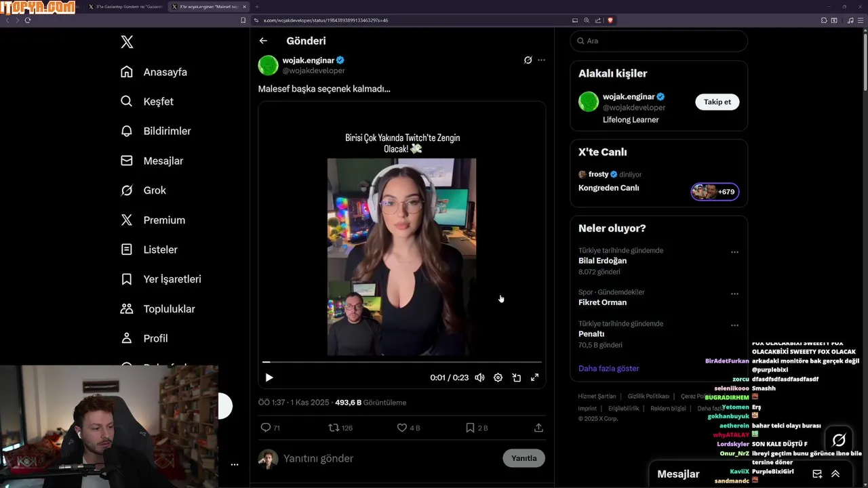Image resolution: width=868 pixels, height=488 pixels.
Task: Click the +679 listeners badge
Action: point(715,192)
